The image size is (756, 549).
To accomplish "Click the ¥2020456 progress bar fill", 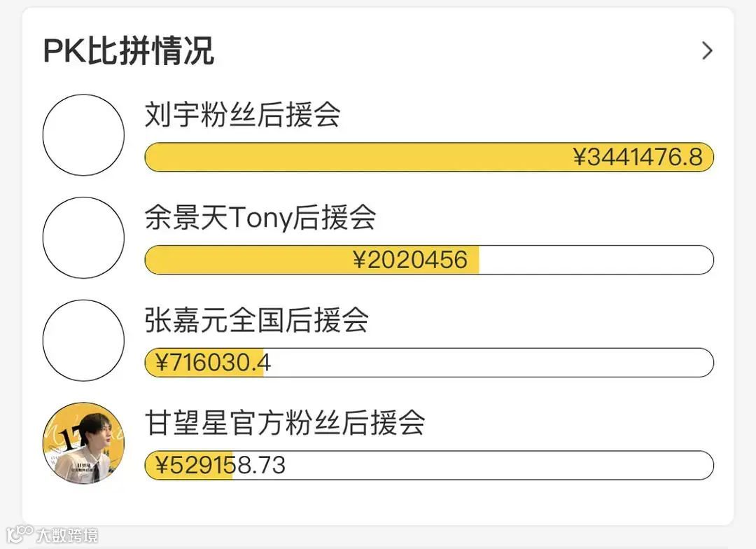I will coord(312,260).
